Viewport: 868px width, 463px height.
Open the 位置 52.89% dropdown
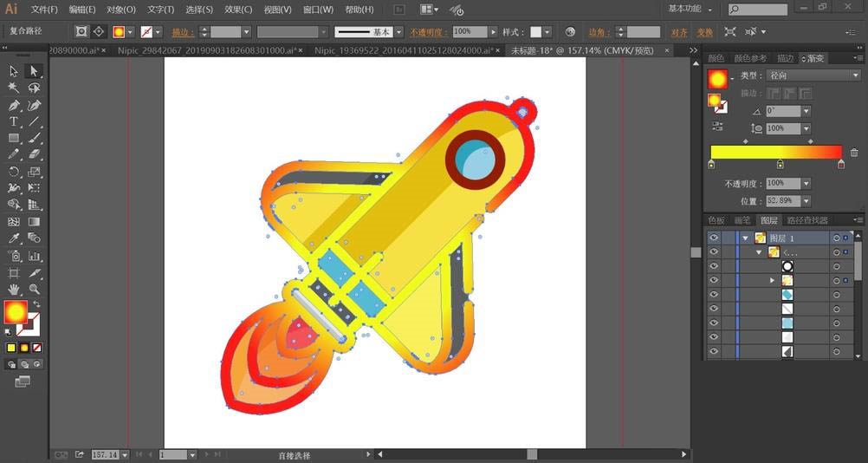point(806,200)
